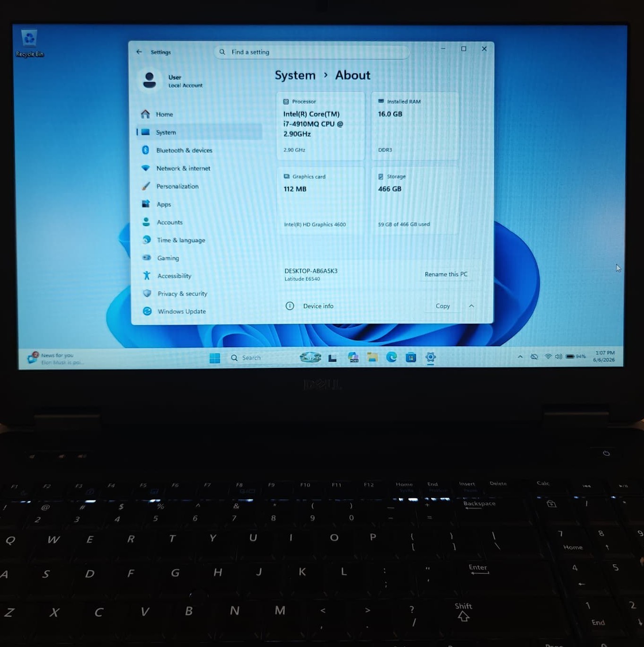Go back using the Settings back arrow
Screen dimensions: 644x647
coord(139,52)
